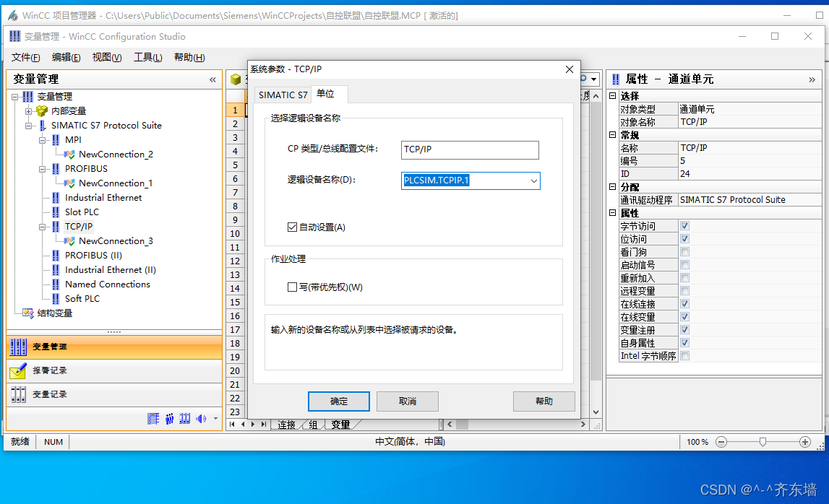The image size is (829, 504).
Task: Click the CP 类型/总线配置文件 input field
Action: point(470,149)
